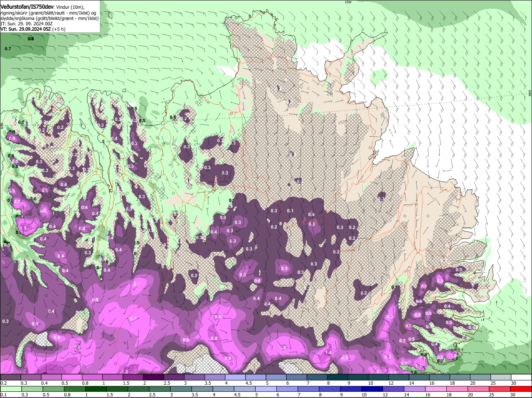Click the pale green rain swatch at 0.1

[11, 389]
